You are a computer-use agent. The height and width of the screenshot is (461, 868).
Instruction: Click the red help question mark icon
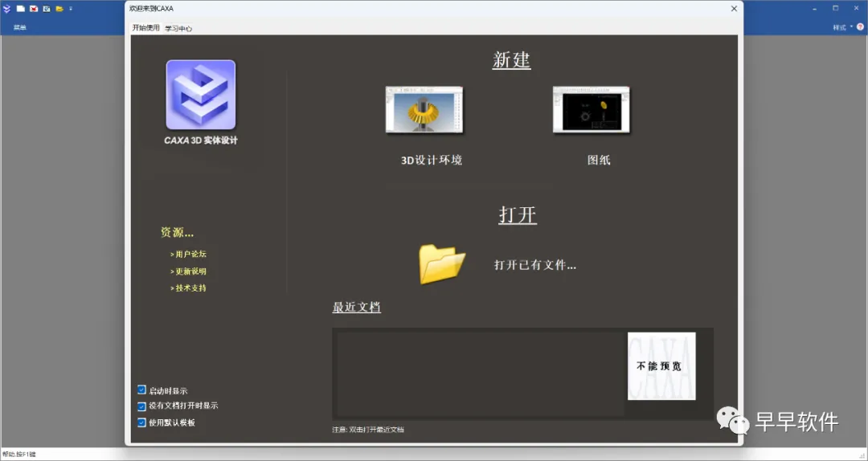pos(860,27)
